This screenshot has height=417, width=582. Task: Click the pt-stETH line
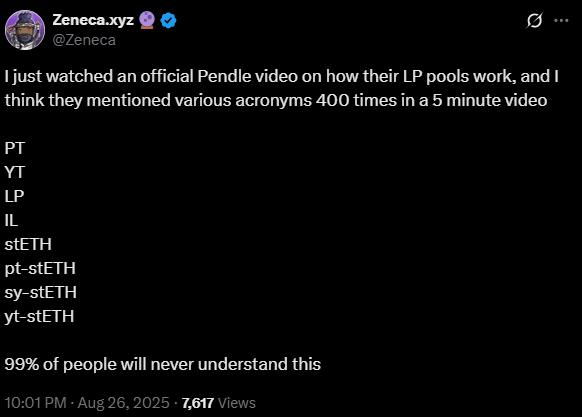point(40,268)
